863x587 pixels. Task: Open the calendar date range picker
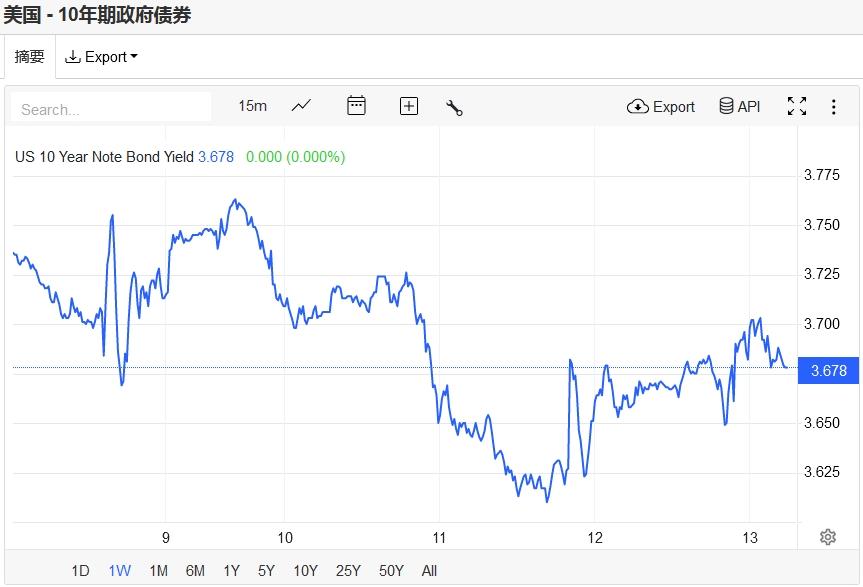tap(356, 106)
